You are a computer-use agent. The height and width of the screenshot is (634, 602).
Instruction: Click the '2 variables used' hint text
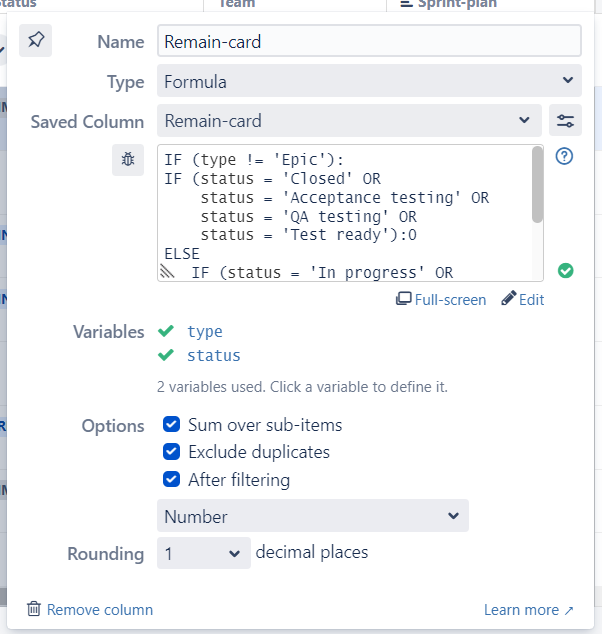click(302, 387)
